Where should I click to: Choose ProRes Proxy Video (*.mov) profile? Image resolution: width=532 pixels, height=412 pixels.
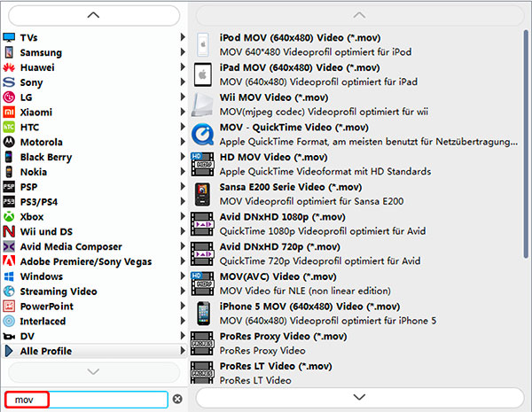(x=356, y=343)
